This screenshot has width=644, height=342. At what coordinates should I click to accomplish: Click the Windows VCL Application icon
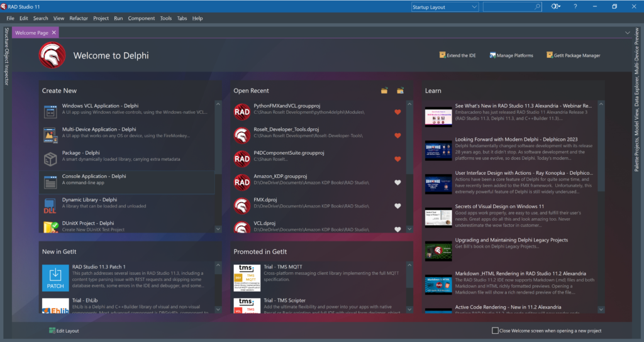(x=51, y=112)
